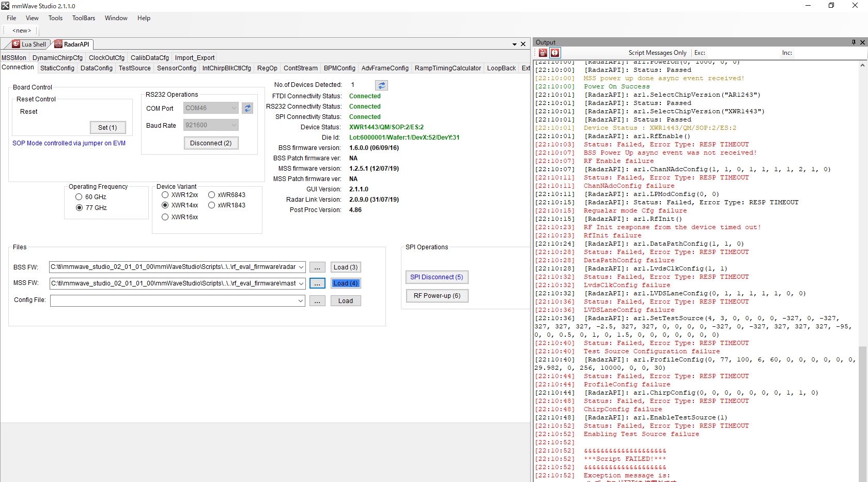Viewport: 868px width, 482px height.
Task: Open the ToolBars menu
Action: [x=84, y=18]
